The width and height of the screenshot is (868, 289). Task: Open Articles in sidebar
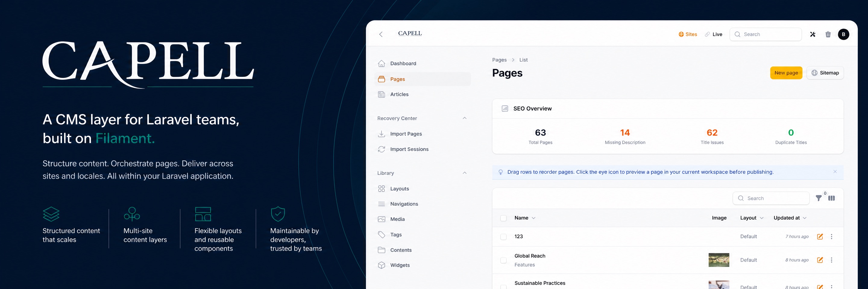(423, 95)
